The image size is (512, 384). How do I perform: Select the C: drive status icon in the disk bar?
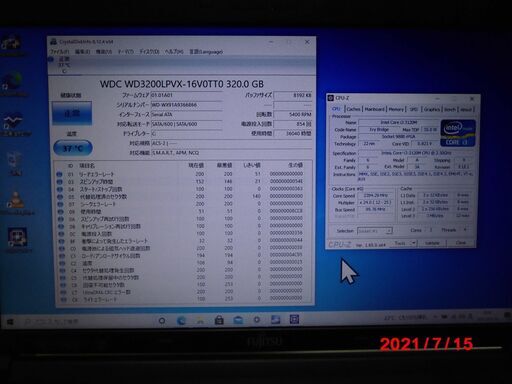[x=51, y=59]
